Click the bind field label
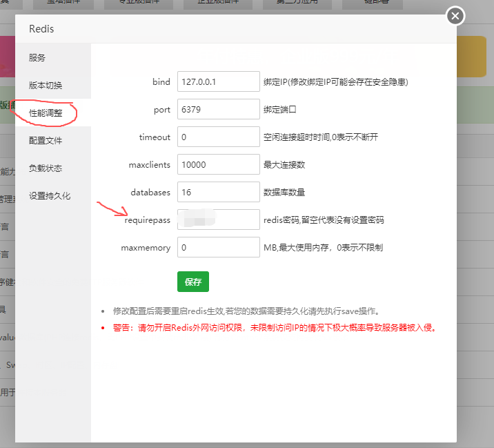 [x=161, y=82]
